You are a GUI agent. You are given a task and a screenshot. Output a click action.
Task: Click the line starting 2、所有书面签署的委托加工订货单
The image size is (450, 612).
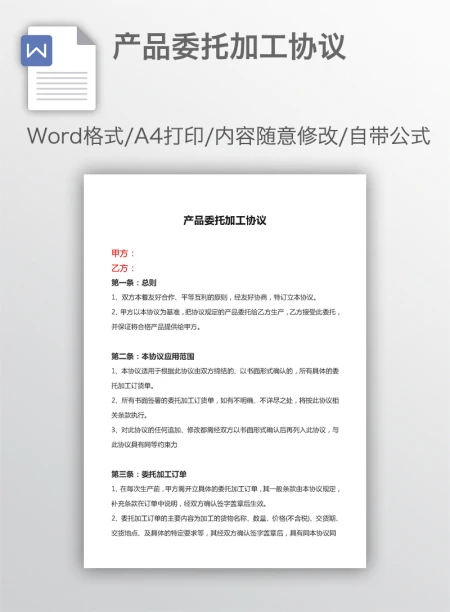point(225,400)
